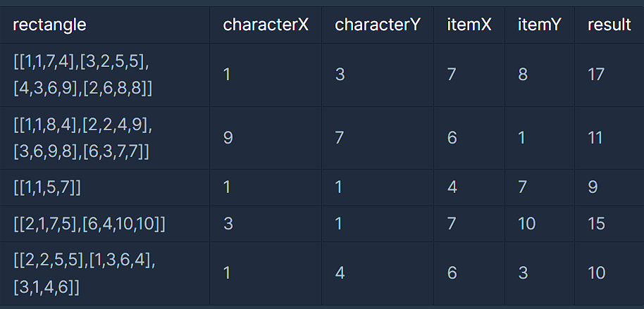
Task: Click the itemX column header
Action: point(469,25)
